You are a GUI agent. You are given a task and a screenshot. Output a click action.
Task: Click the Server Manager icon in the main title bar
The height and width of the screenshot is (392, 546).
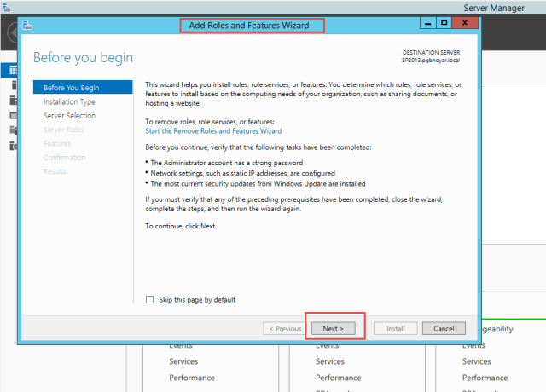(5, 7)
